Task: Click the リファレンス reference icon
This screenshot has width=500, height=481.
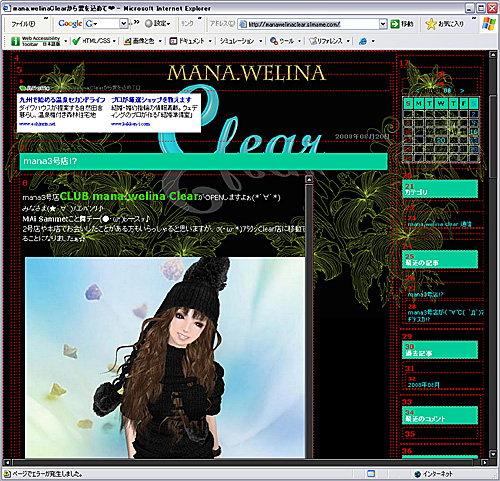Action: coord(313,41)
